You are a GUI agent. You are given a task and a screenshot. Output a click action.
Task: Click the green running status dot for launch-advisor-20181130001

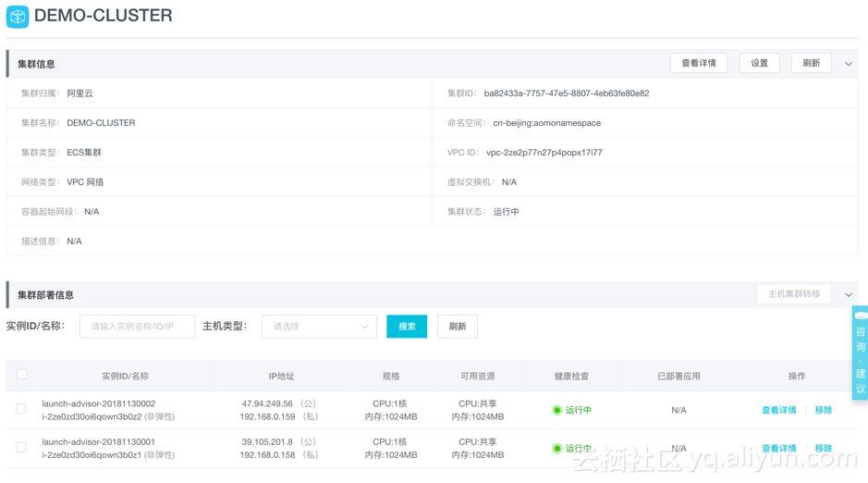tap(556, 449)
